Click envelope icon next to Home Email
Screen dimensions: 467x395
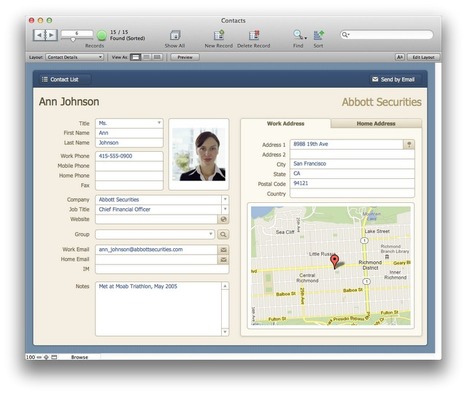pos(223,259)
